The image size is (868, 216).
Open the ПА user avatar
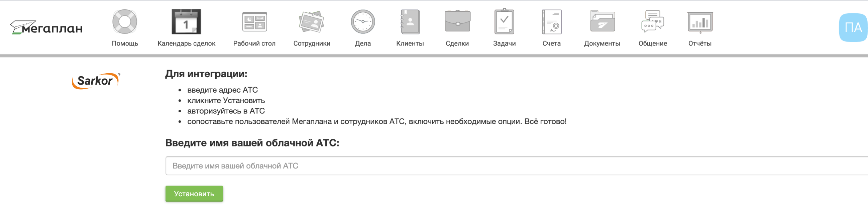click(x=853, y=28)
